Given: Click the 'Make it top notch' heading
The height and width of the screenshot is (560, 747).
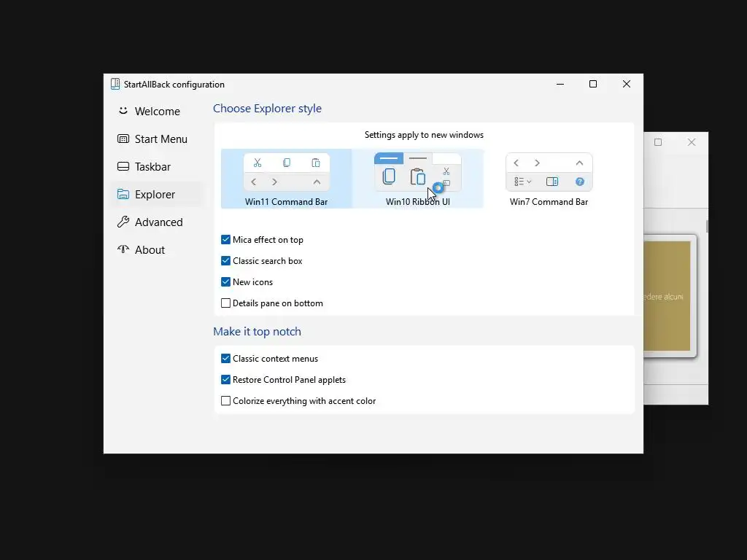Looking at the screenshot, I should (258, 332).
